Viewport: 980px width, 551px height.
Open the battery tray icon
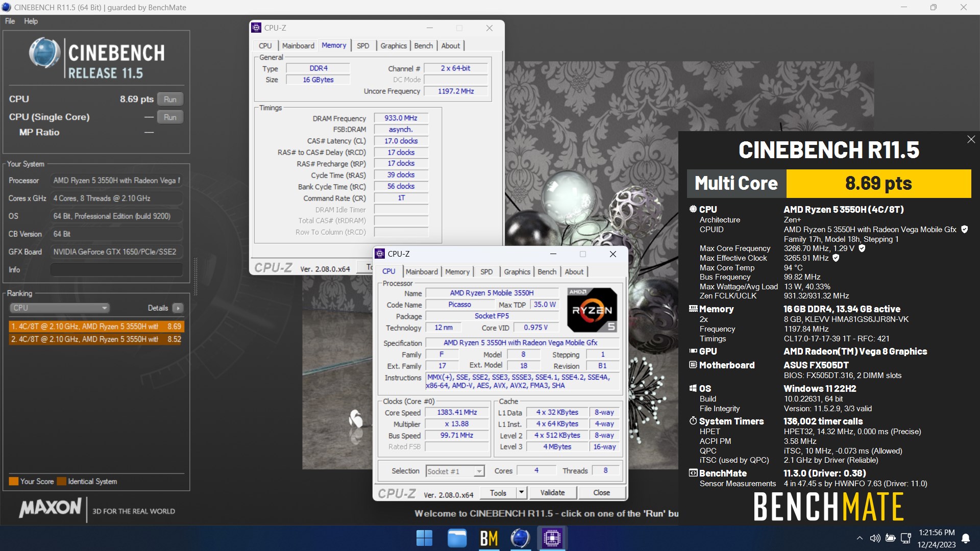click(x=891, y=538)
